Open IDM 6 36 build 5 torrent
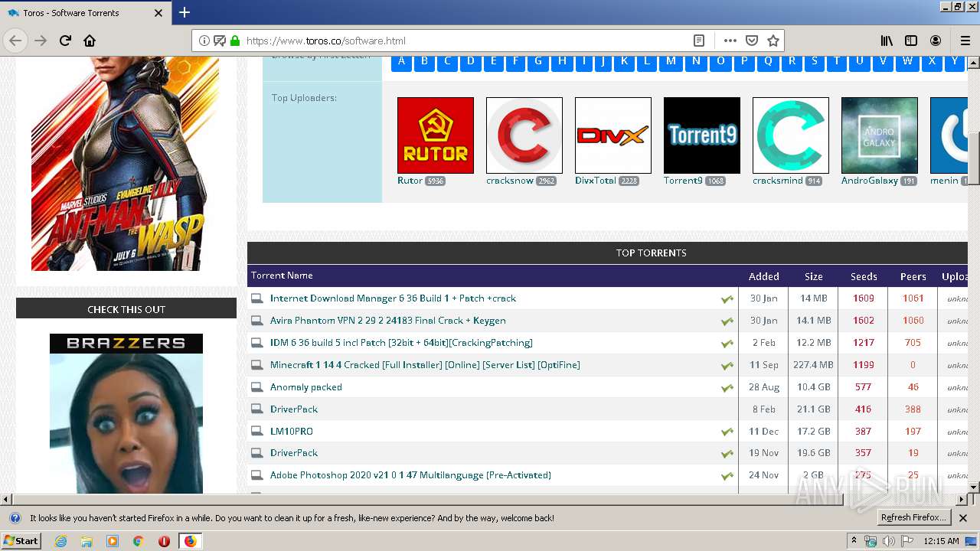This screenshot has width=980, height=551. pos(401,343)
